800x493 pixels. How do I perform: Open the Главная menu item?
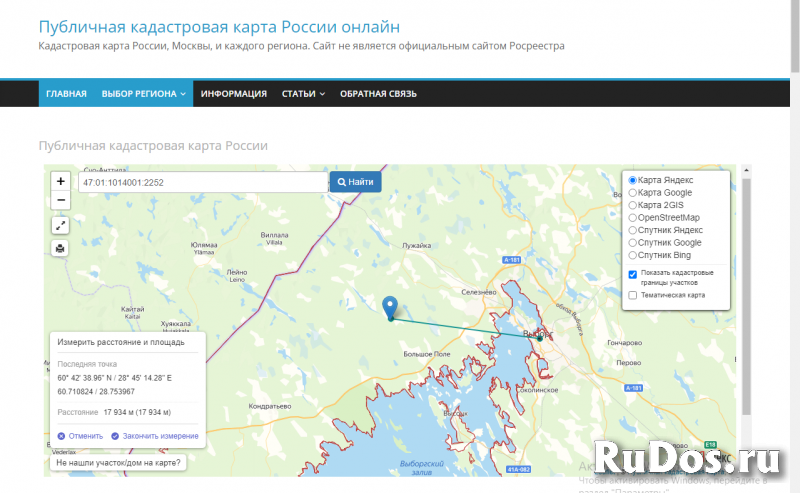tap(66, 94)
